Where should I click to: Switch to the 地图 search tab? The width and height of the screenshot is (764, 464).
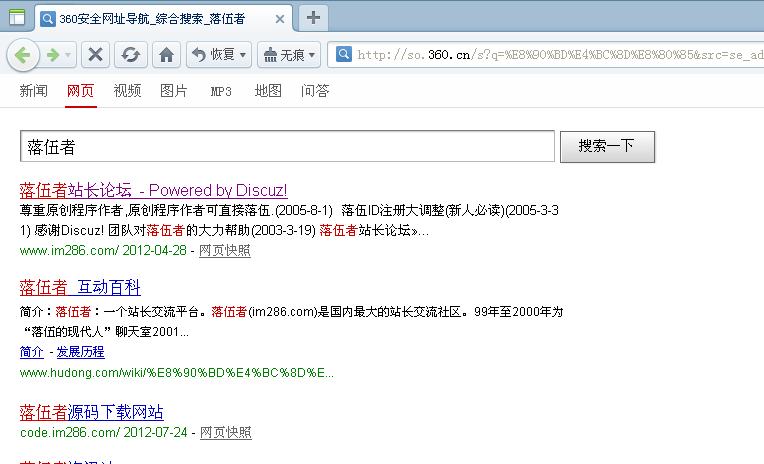pos(268,91)
